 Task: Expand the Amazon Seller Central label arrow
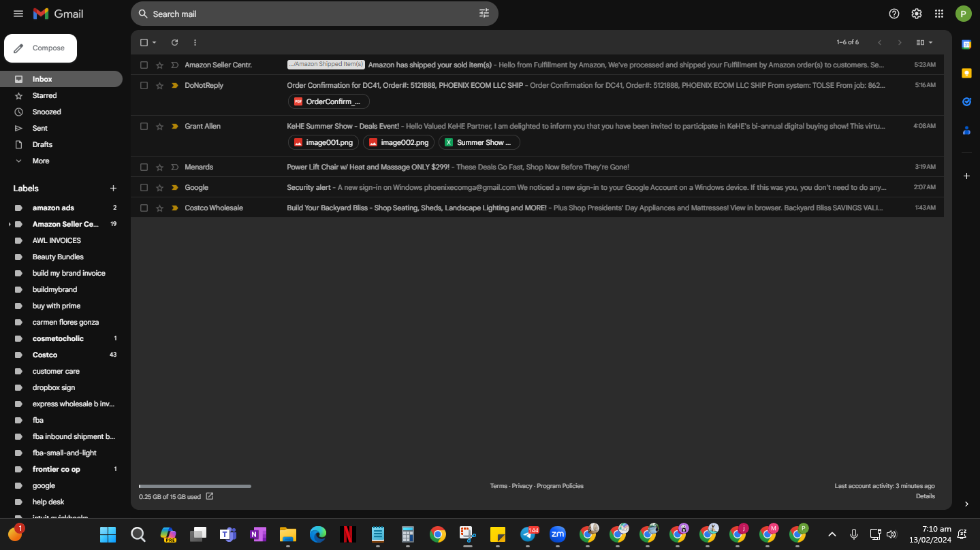tap(9, 224)
